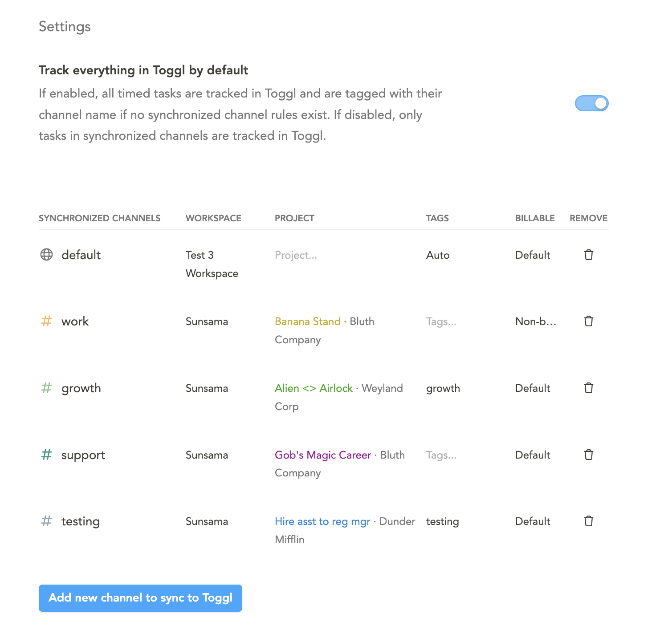Click the globe icon beside default channel

(46, 255)
